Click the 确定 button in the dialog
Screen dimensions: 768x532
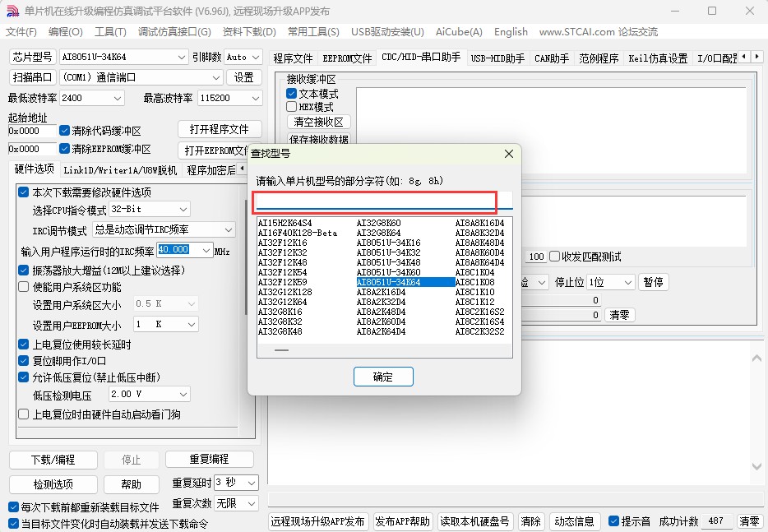click(383, 376)
